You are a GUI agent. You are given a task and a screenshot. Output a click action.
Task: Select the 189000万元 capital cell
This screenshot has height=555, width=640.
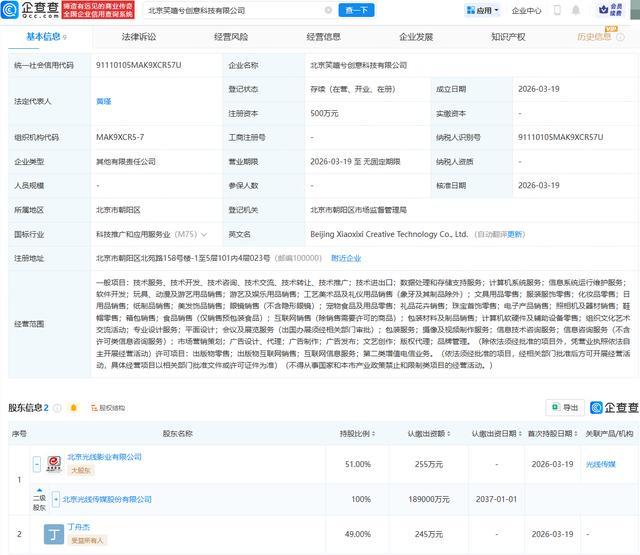pyautogui.click(x=429, y=499)
